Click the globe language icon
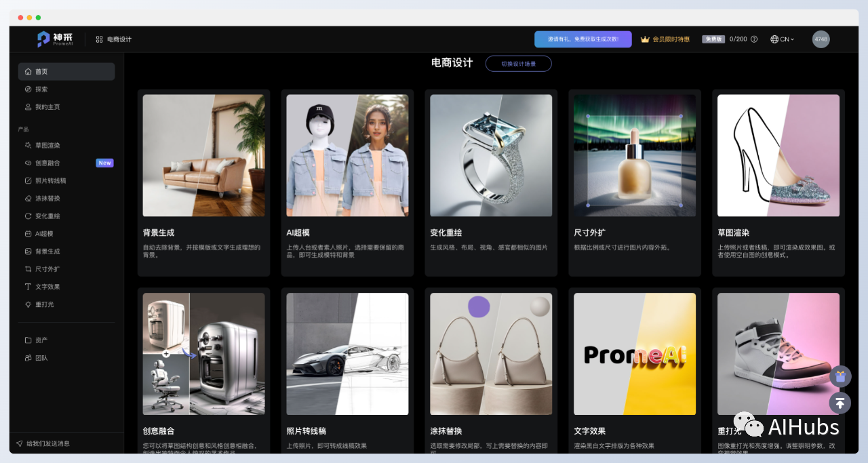The width and height of the screenshot is (868, 463). [x=774, y=39]
